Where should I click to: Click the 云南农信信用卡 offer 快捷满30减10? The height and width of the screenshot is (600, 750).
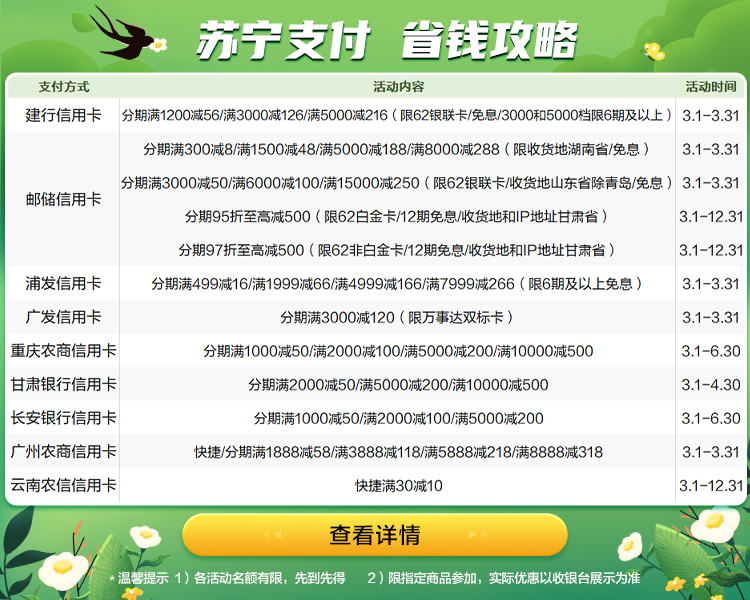click(398, 486)
